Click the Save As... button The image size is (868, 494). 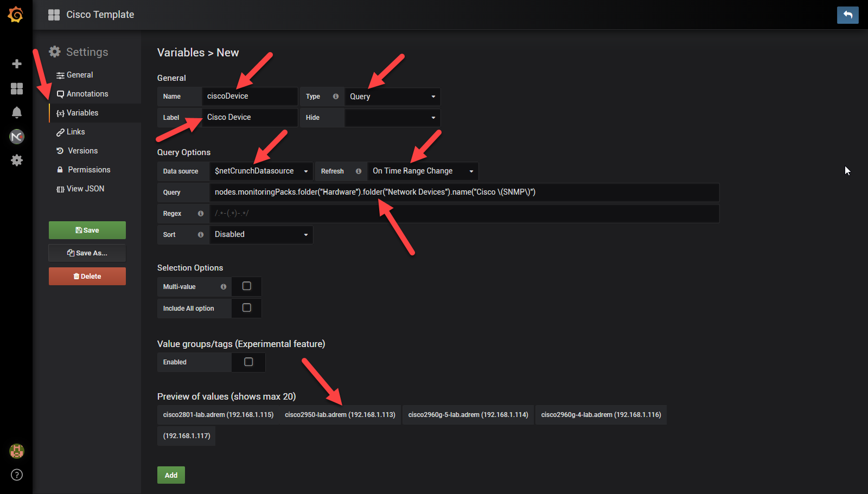[x=87, y=253]
